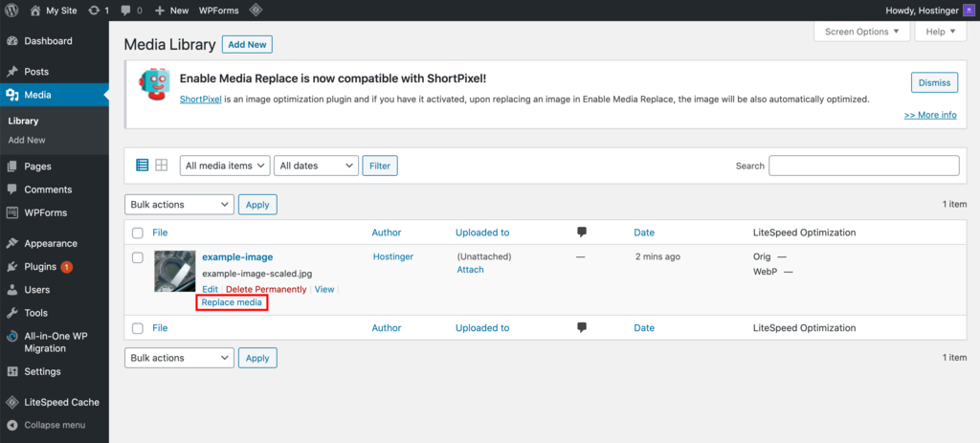Click the WordPress logo in admin bar
Image resolution: width=980 pixels, height=443 pixels.
[12, 10]
